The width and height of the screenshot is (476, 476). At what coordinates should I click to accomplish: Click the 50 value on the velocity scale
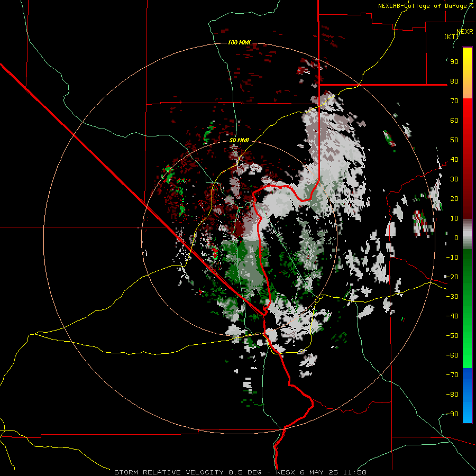[454, 140]
